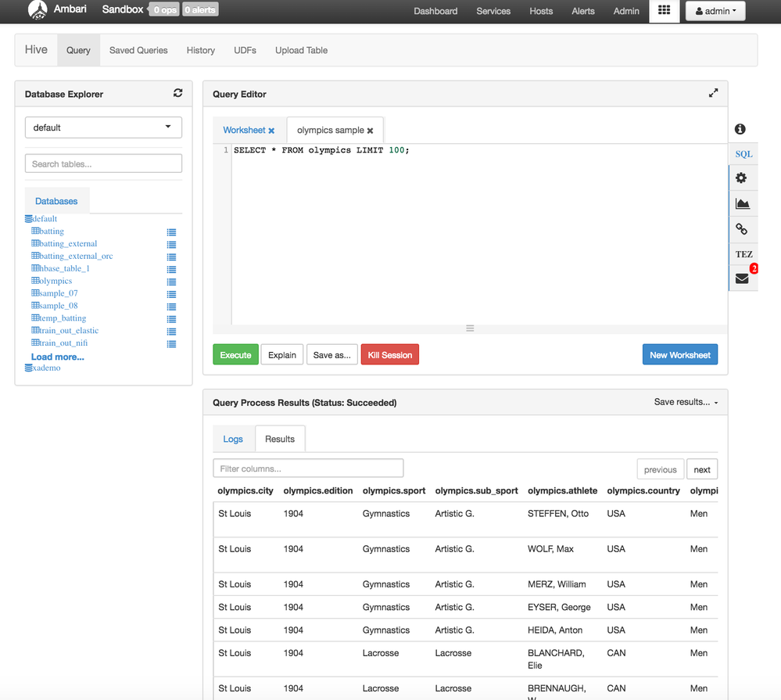Image resolution: width=781 pixels, height=700 pixels.
Task: Show columns list for olympics table
Action: tap(171, 282)
